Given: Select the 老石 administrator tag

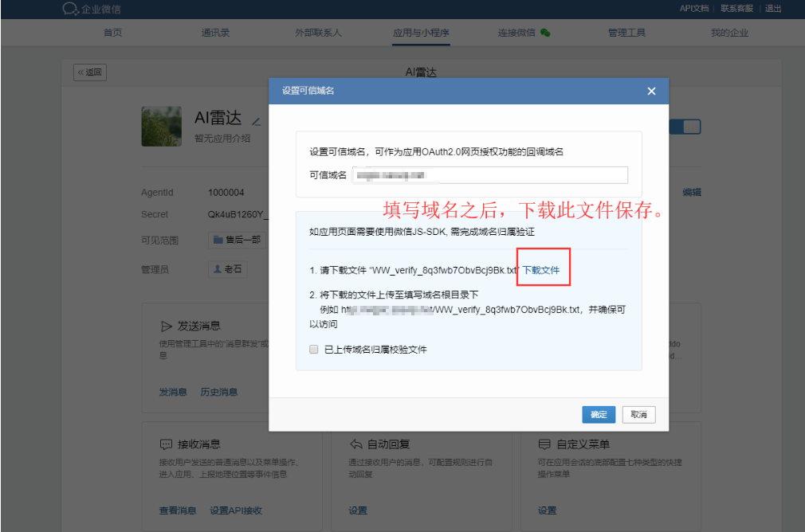Looking at the screenshot, I should pos(227,269).
